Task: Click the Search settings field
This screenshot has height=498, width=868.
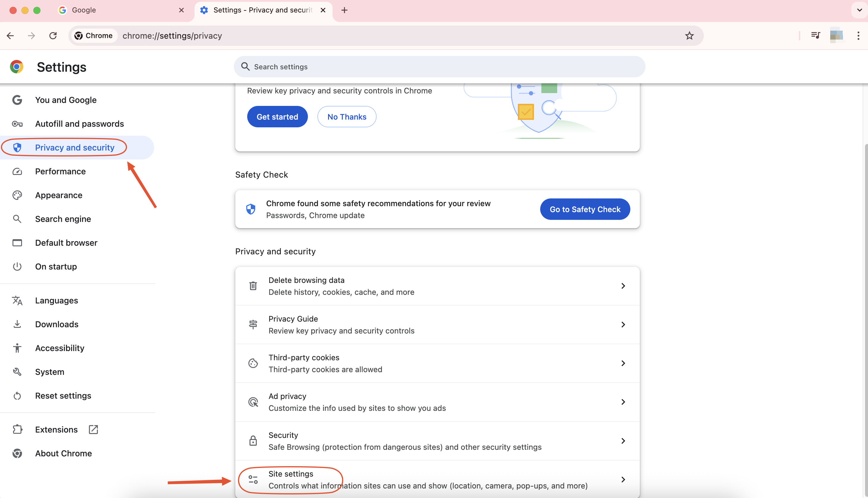Action: (439, 67)
